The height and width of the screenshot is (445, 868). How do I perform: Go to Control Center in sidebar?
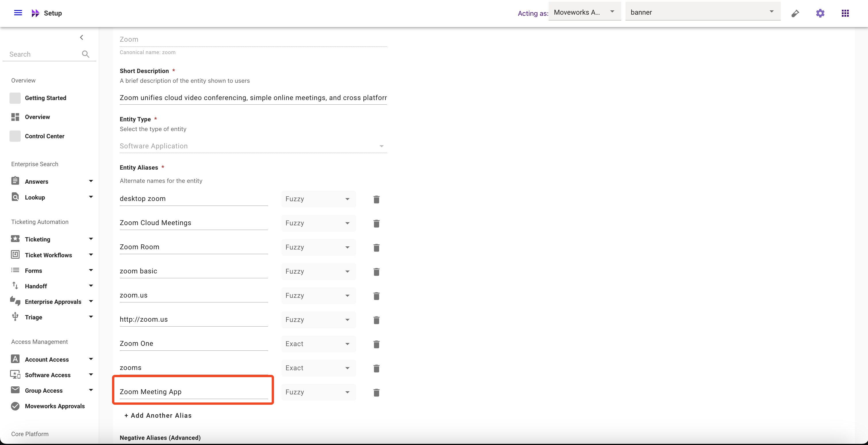[x=45, y=136]
